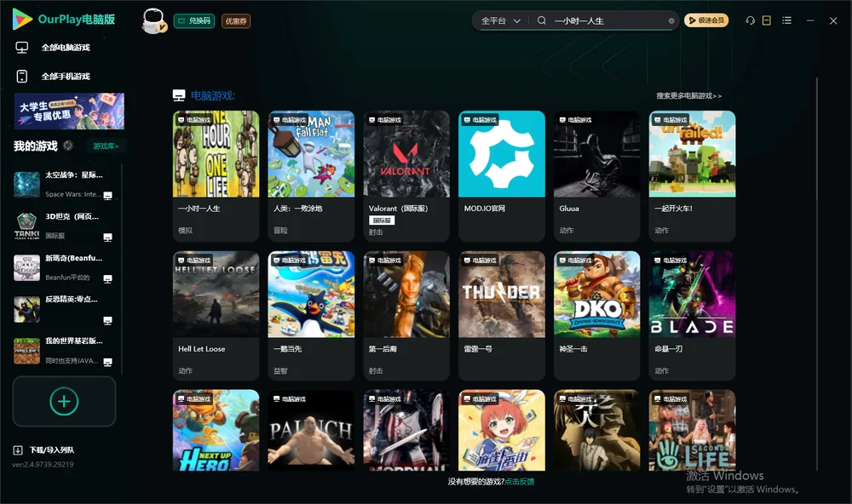
Task: Open 搜索更多电脑游戏>> link
Action: pos(688,95)
